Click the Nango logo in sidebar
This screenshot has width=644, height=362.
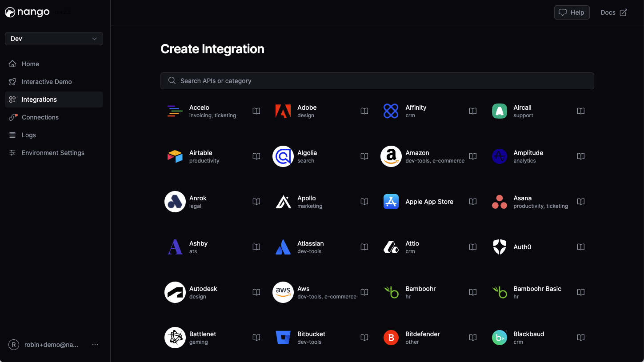[27, 12]
